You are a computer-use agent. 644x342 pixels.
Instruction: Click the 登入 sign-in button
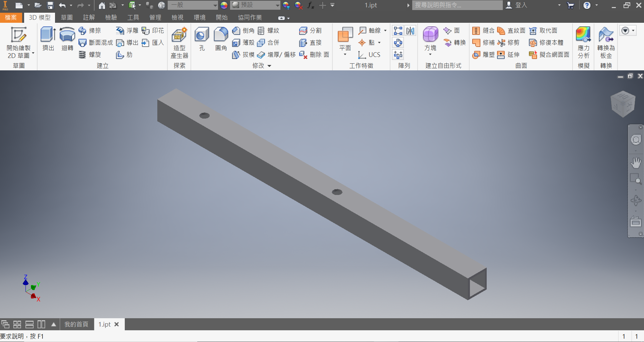point(517,5)
